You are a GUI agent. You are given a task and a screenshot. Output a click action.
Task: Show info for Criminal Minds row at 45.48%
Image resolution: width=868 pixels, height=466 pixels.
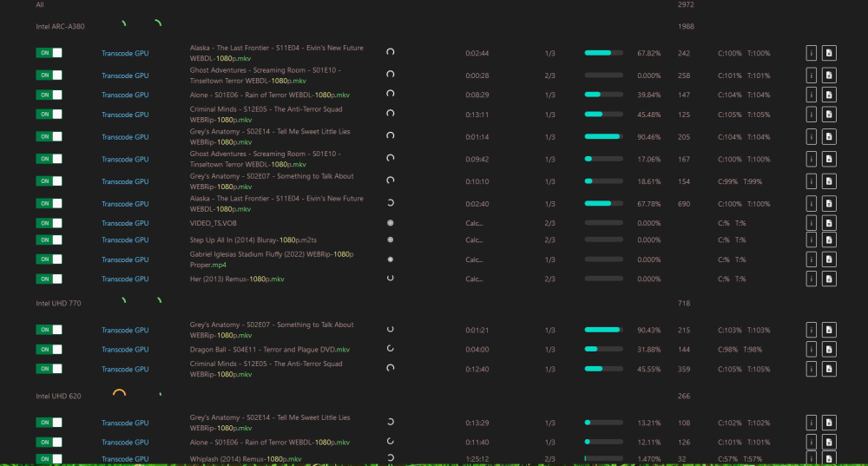coord(811,115)
